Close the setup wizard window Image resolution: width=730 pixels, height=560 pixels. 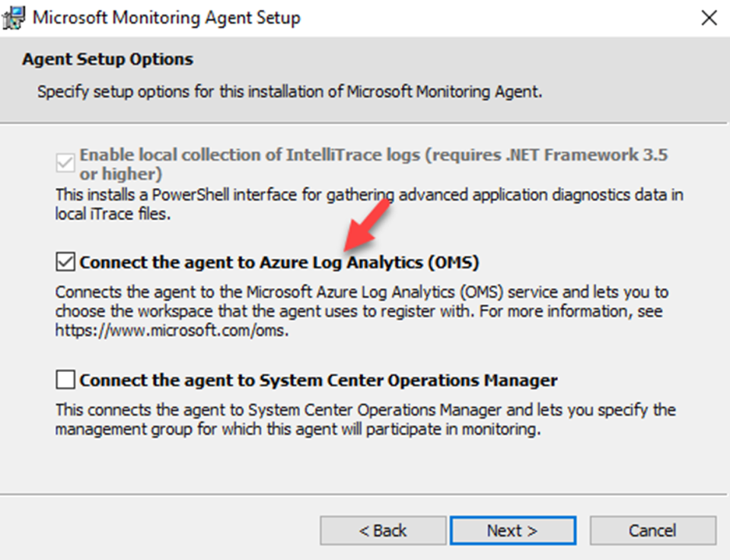point(709,17)
